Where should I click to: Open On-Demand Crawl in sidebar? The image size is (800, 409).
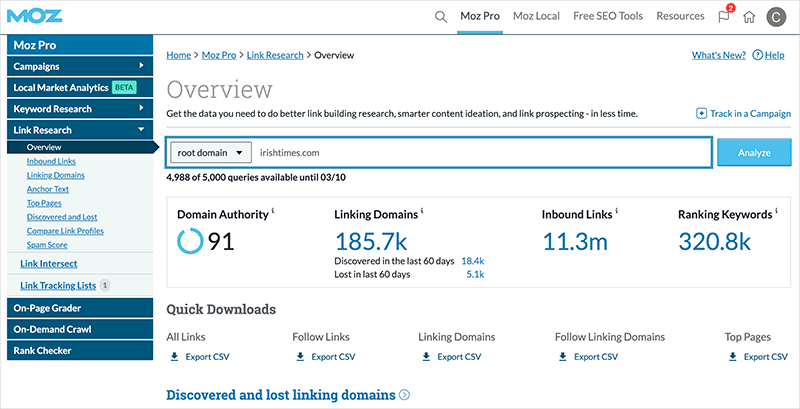[80, 329]
